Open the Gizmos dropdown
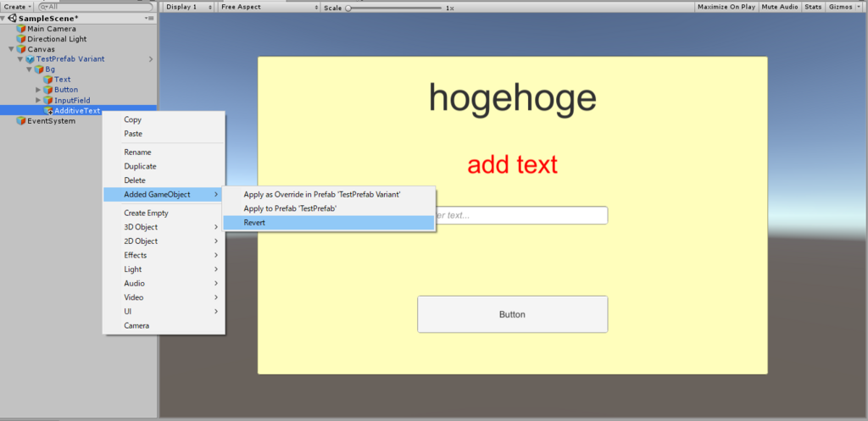This screenshot has height=421, width=868. click(x=845, y=7)
